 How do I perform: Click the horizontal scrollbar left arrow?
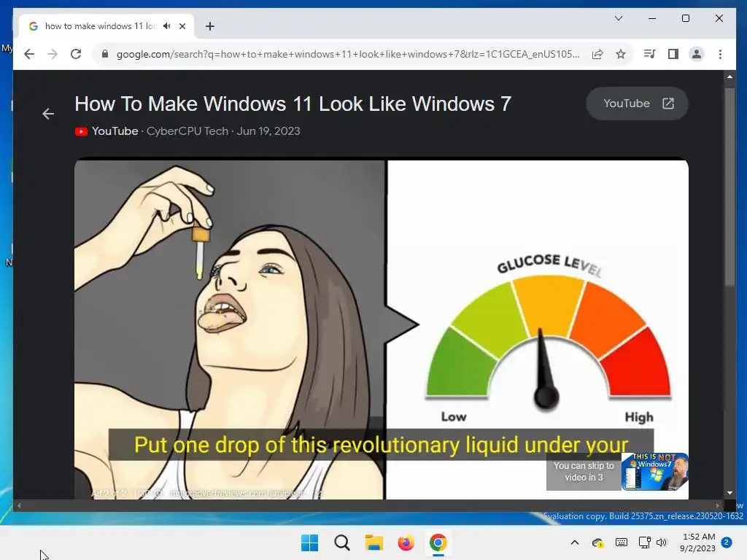pos(18,506)
